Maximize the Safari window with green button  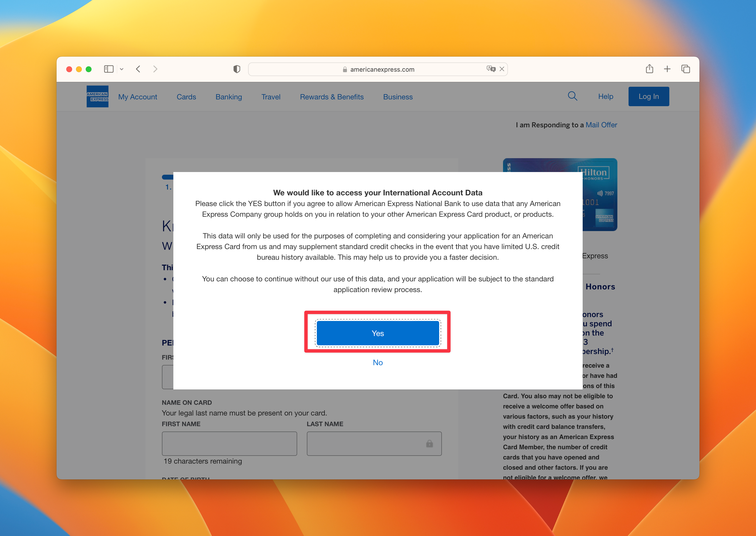coord(88,69)
